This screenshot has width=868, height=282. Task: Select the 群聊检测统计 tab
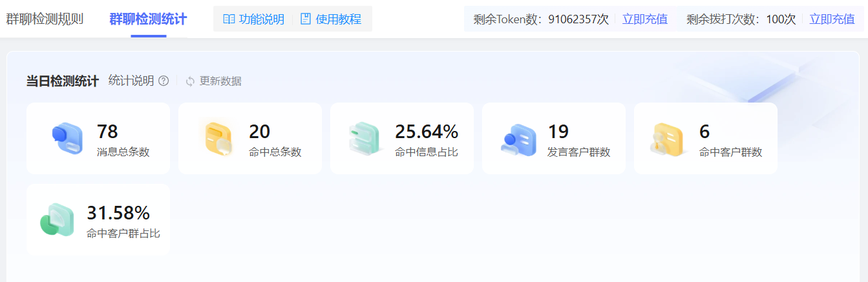click(x=148, y=19)
